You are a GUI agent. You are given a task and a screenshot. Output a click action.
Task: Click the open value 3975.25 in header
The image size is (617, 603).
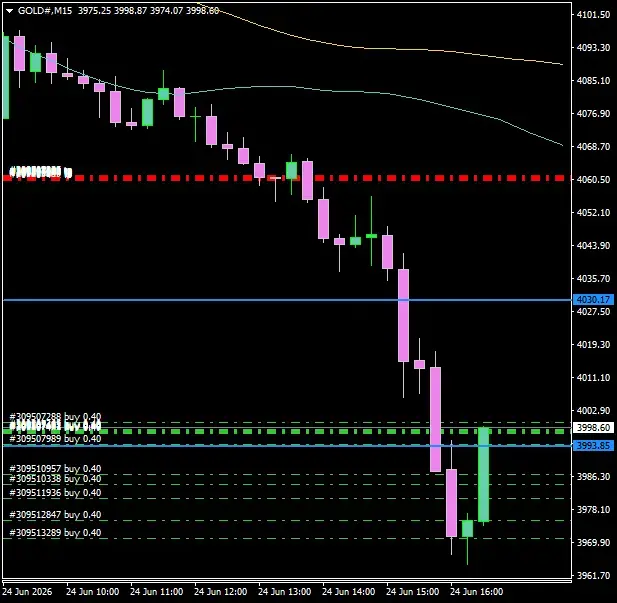pos(94,11)
